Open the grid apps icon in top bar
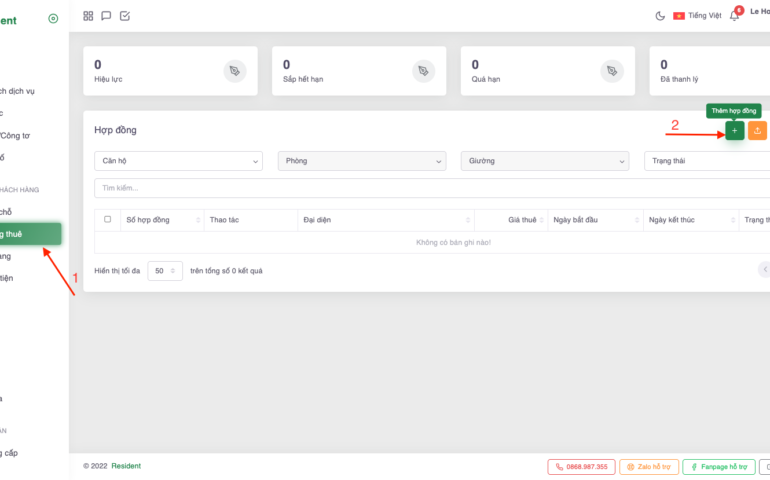 tap(88, 16)
